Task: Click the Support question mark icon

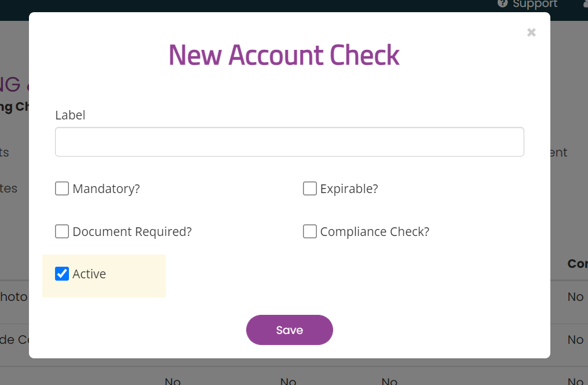Action: 502,3
